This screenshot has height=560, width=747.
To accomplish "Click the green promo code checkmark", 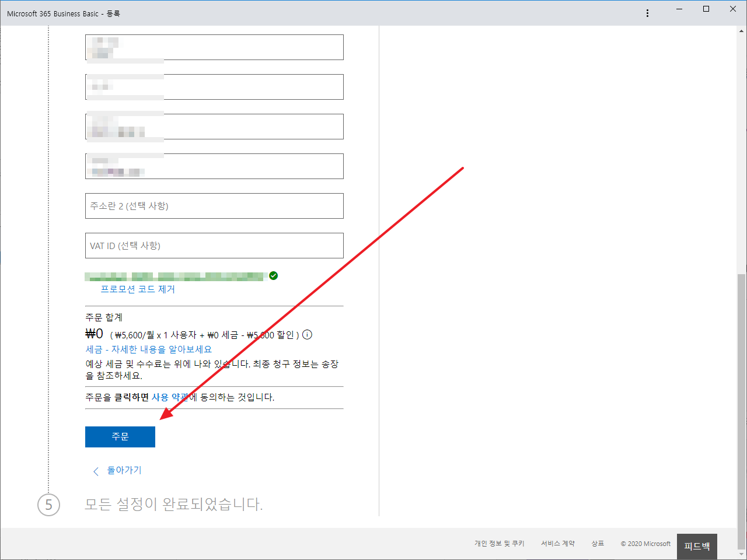I will [x=273, y=275].
